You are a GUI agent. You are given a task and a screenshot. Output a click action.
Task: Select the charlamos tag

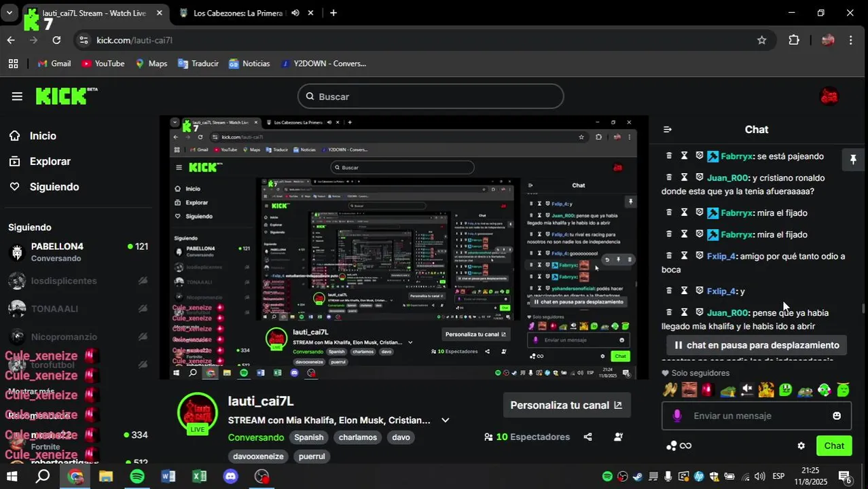pos(358,437)
